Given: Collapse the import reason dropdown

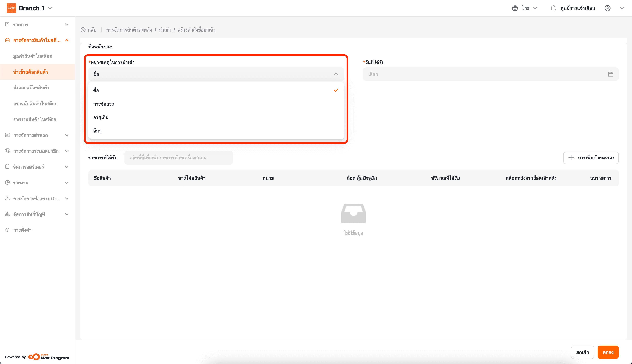Looking at the screenshot, I should tap(336, 74).
